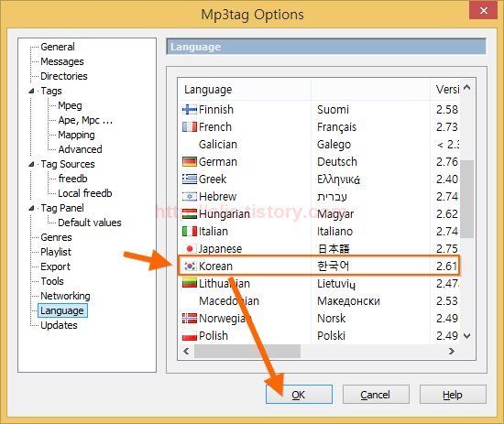Click the native name Lietuvių
Viewport: 504px width, 424px height.
[336, 284]
